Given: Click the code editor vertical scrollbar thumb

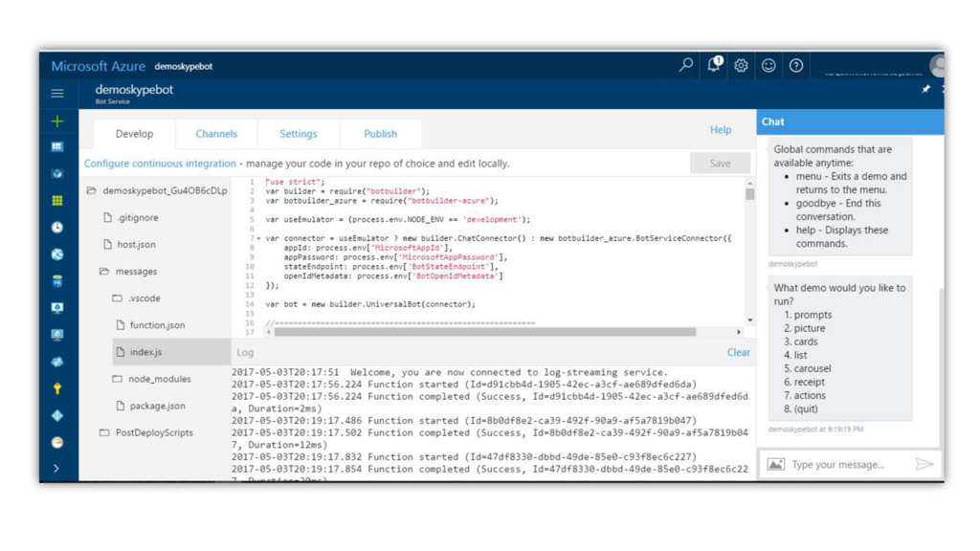Looking at the screenshot, I should (x=750, y=194).
